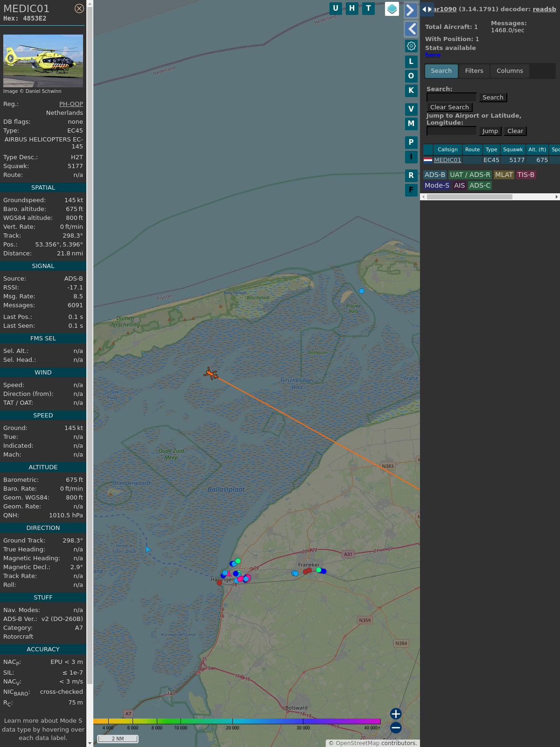Click the left chevron sidebar button
This screenshot has width=560, height=747.
click(x=411, y=29)
